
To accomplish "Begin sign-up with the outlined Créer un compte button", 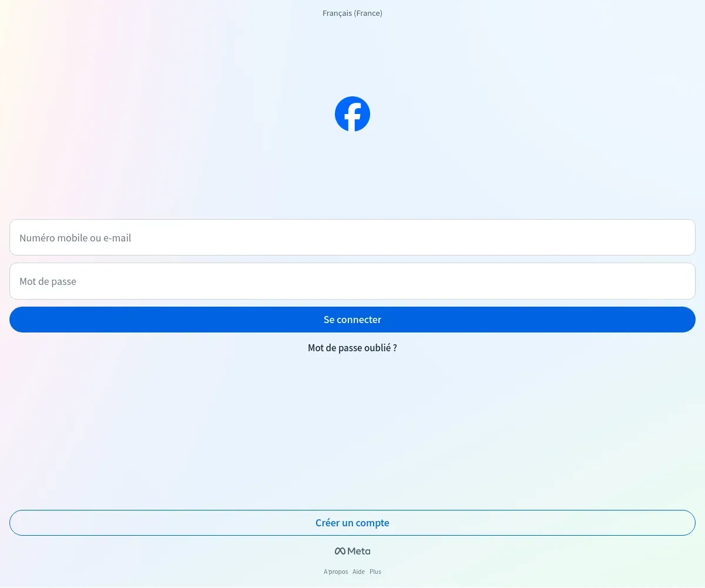I will [352, 523].
